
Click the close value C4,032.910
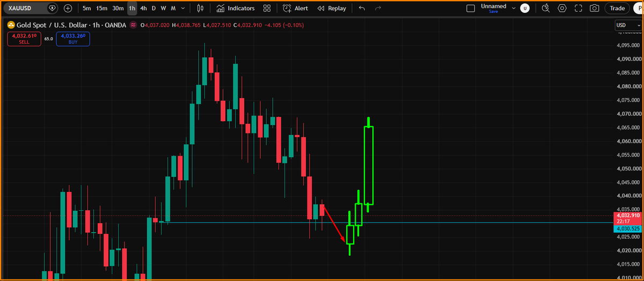click(248, 25)
